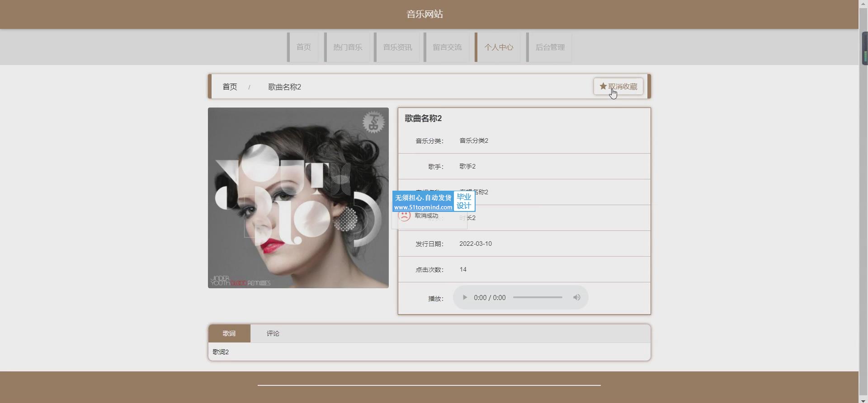
Task: Switch to the 歌词 tab
Action: click(x=229, y=333)
